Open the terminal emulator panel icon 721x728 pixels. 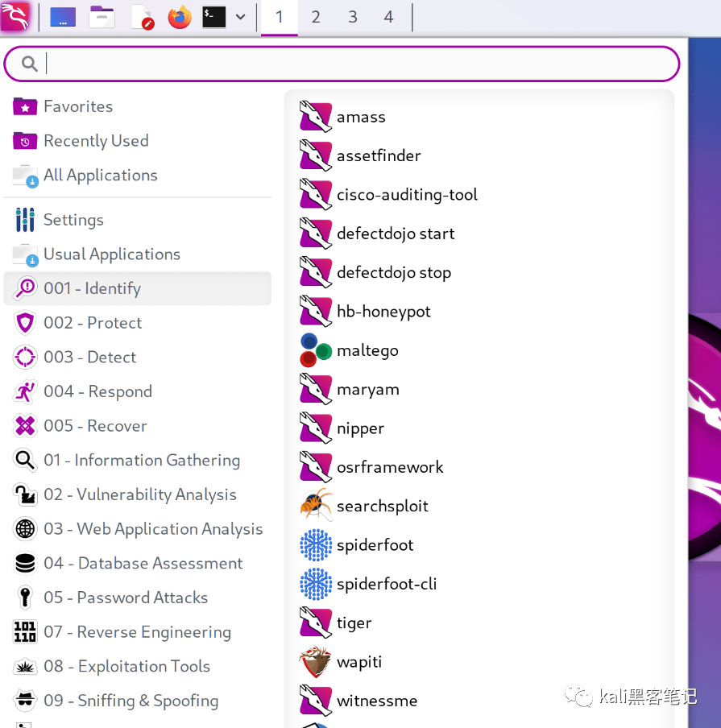point(213,17)
